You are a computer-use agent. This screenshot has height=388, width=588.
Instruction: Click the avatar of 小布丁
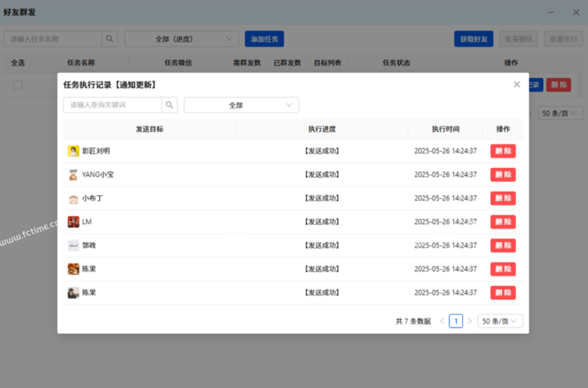tap(73, 198)
